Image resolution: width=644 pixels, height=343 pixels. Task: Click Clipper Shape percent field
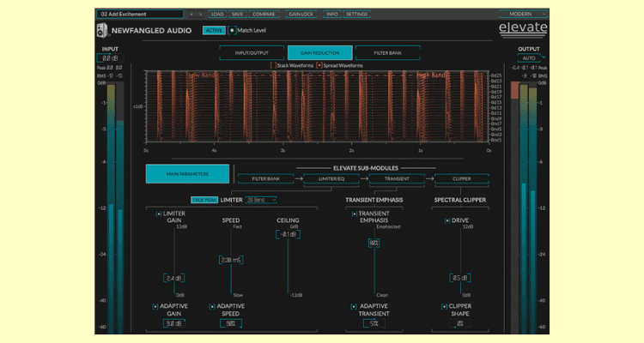[x=460, y=323]
